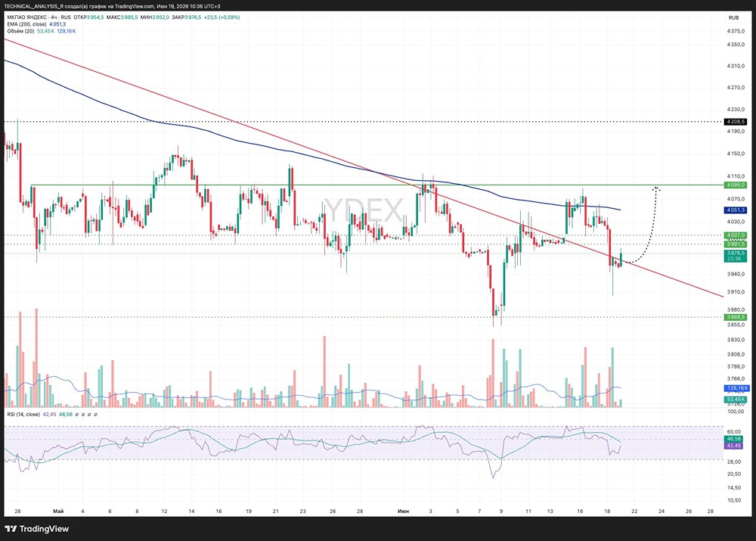Click the 4030,0 price axis tick
The height and width of the screenshot is (541, 756).
[x=736, y=222]
